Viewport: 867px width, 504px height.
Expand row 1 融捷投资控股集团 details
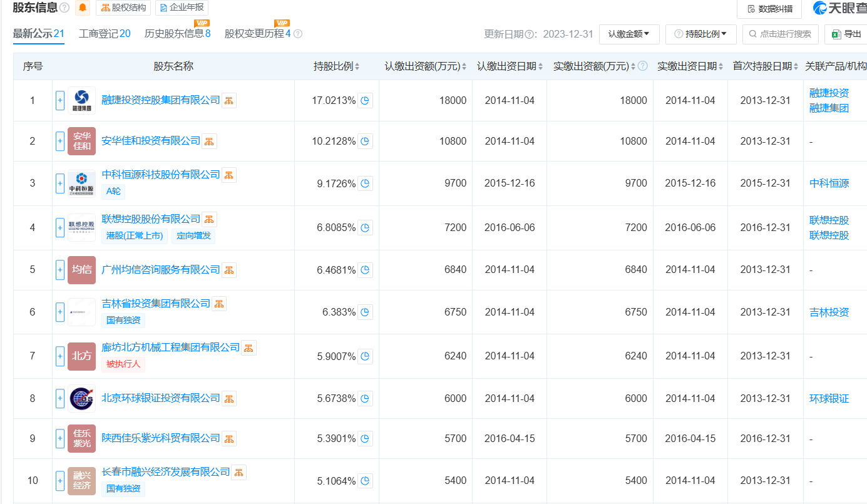click(60, 100)
